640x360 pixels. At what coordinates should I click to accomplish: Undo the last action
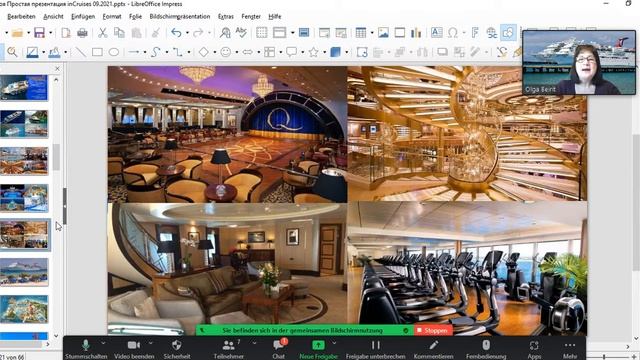(x=176, y=33)
